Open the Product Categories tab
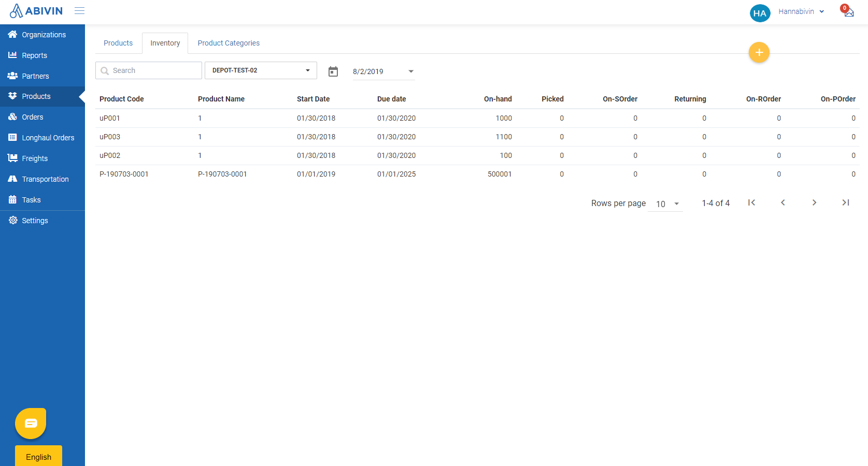This screenshot has width=868, height=466. [x=229, y=43]
